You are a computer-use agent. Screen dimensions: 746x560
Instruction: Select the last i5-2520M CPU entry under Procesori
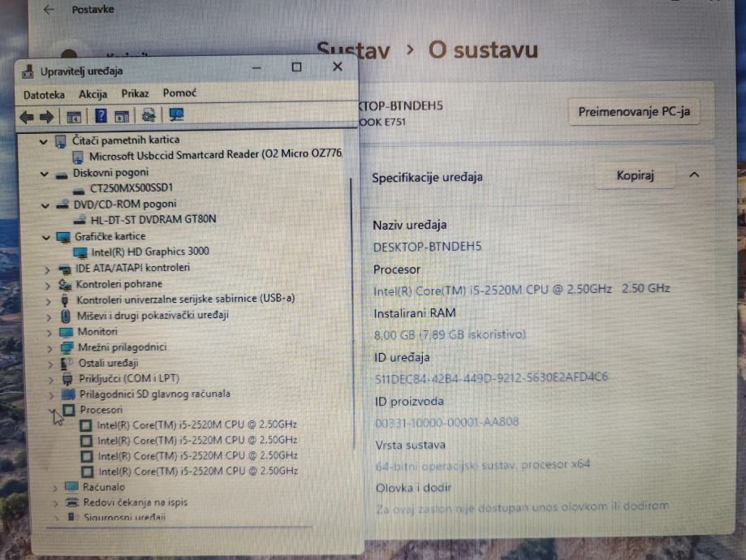(x=198, y=471)
